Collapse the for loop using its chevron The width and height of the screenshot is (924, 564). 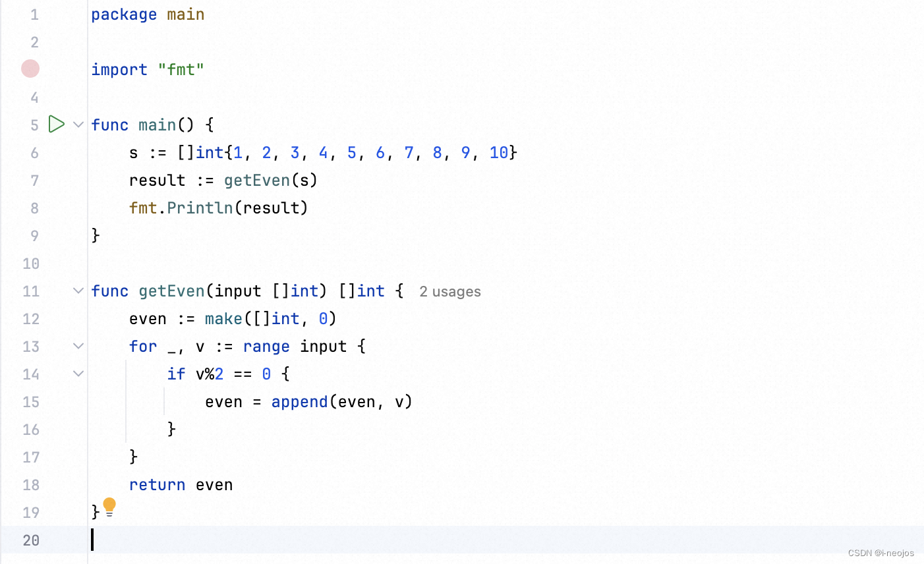78,346
